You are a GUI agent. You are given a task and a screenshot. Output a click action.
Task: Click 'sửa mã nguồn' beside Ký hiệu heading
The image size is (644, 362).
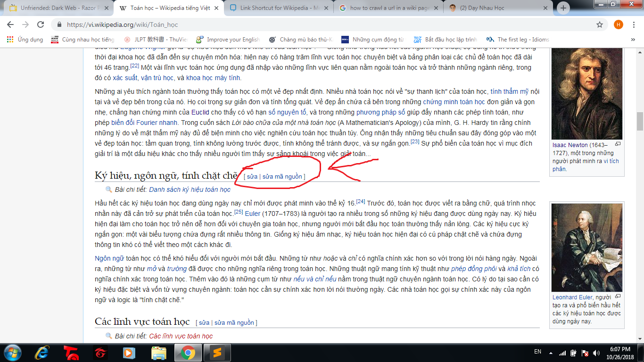[x=282, y=176]
